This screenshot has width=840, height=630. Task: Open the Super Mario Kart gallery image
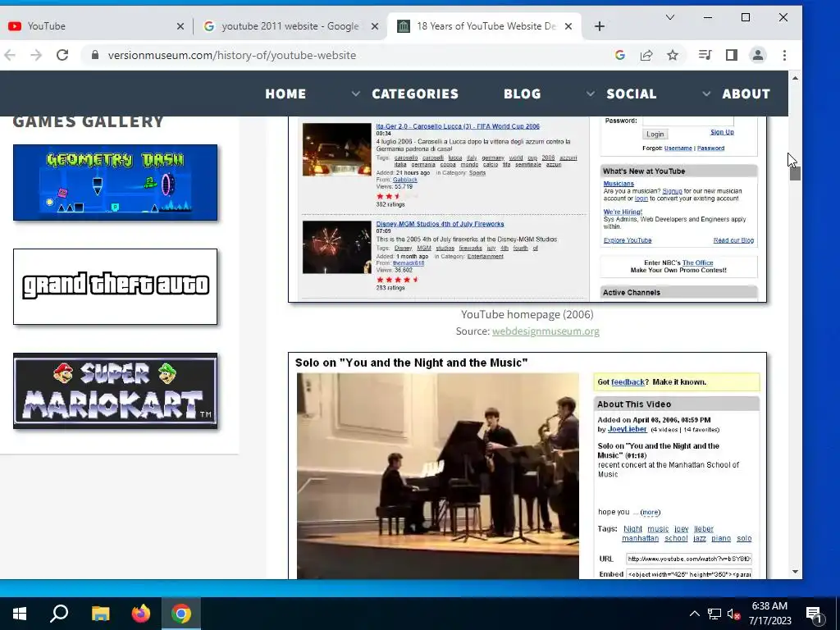coord(115,390)
